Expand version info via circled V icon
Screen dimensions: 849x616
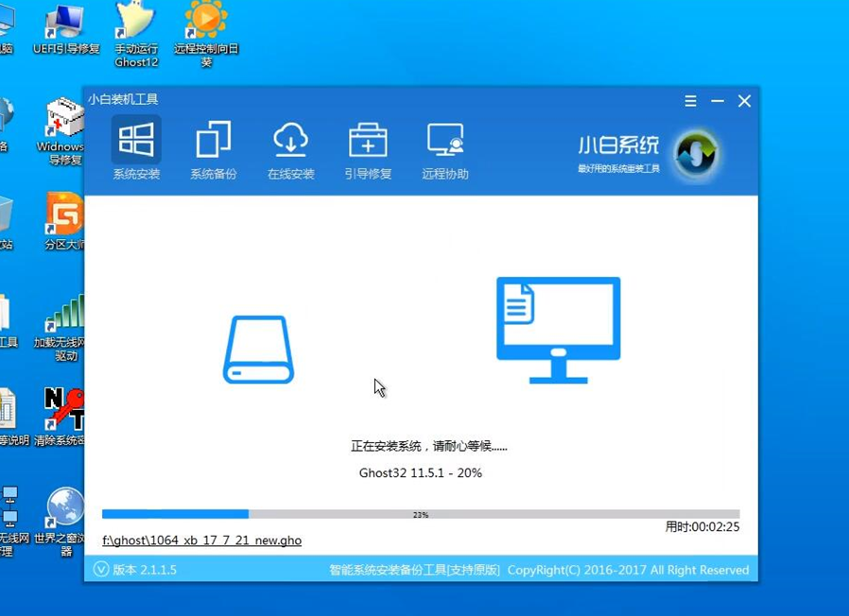[x=101, y=570]
